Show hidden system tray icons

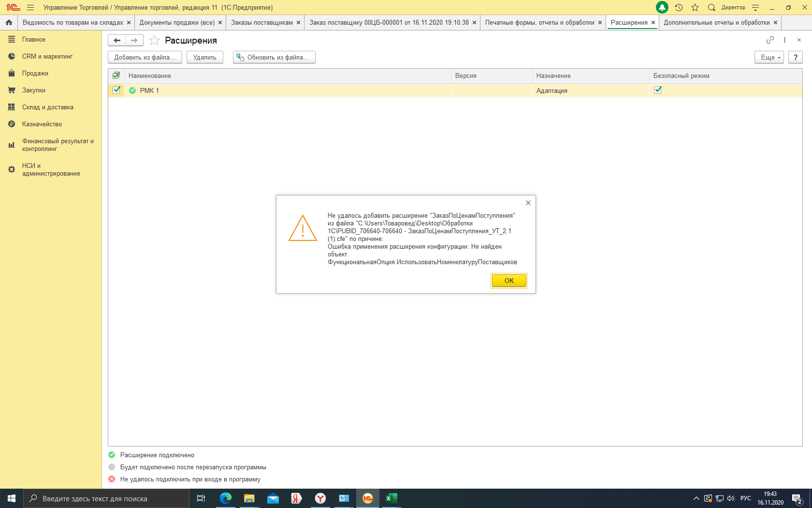point(696,498)
